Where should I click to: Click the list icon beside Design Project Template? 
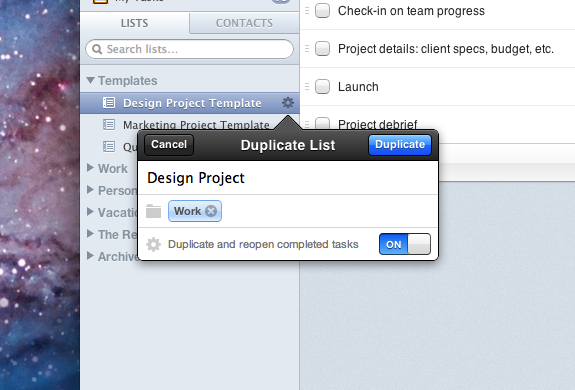tap(109, 103)
